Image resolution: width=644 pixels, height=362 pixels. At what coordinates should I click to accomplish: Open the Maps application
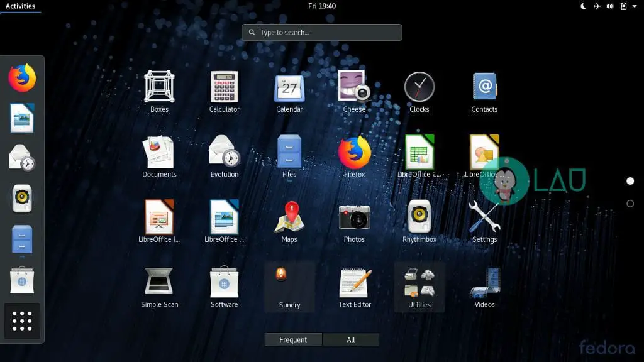289,221
